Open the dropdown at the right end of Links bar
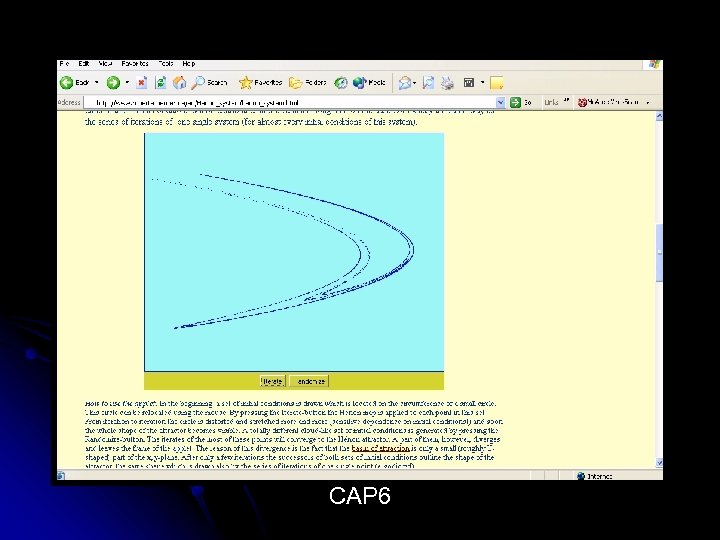 coord(648,102)
